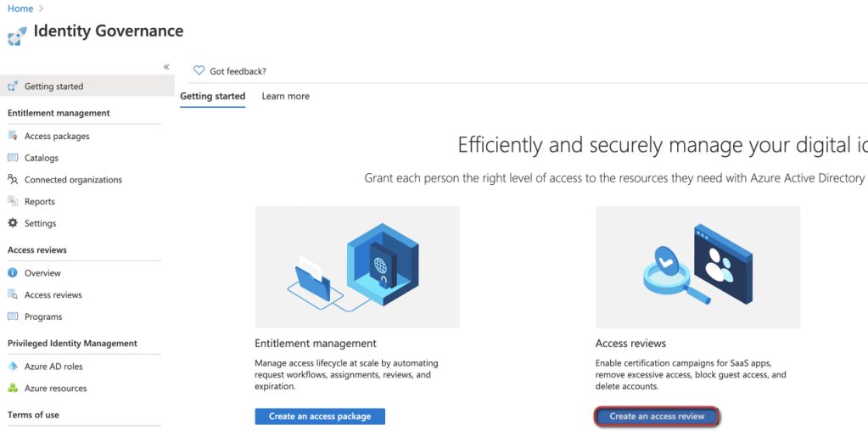Switch to the Learn more tab
The image size is (868, 431).
point(285,97)
